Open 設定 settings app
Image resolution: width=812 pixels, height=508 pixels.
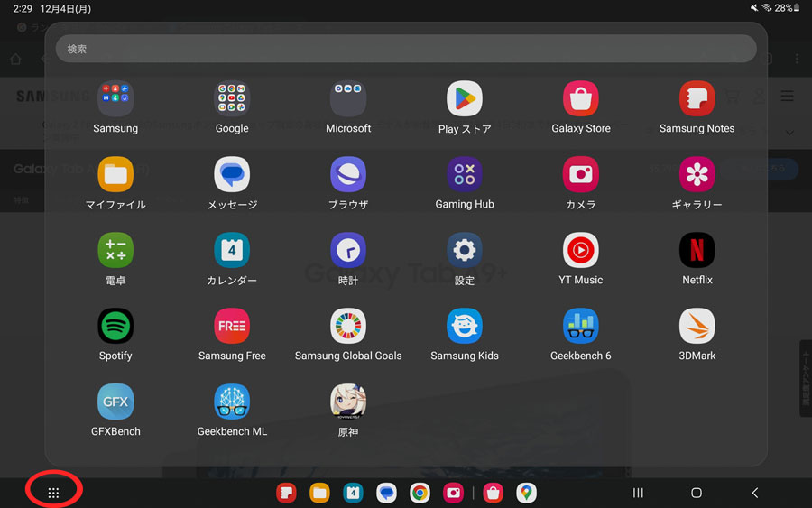pyautogui.click(x=465, y=250)
